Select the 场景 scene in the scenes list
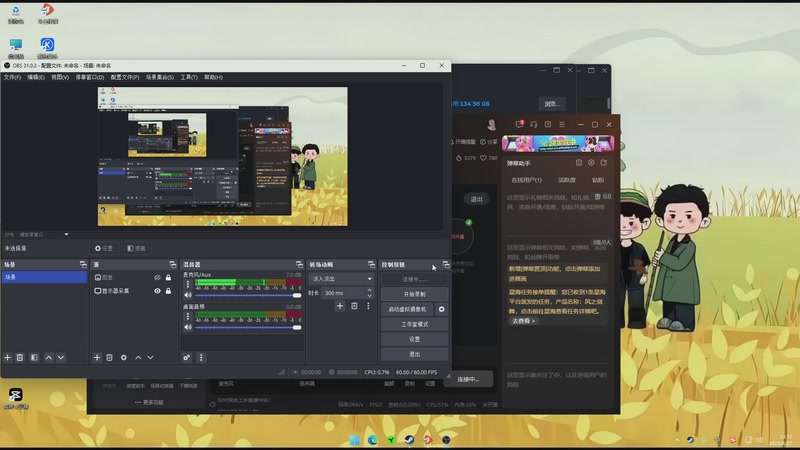 tap(44, 277)
